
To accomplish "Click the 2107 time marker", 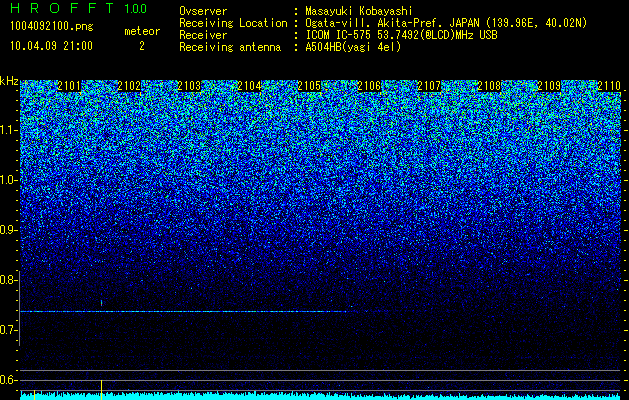I will 429,86.
